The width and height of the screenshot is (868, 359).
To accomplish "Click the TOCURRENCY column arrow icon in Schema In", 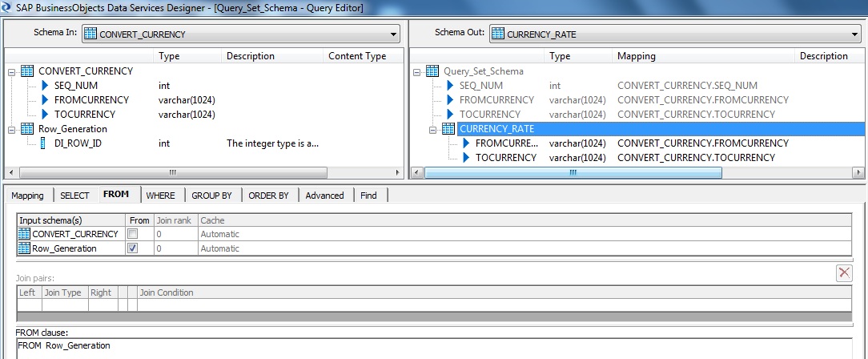I will click(46, 114).
